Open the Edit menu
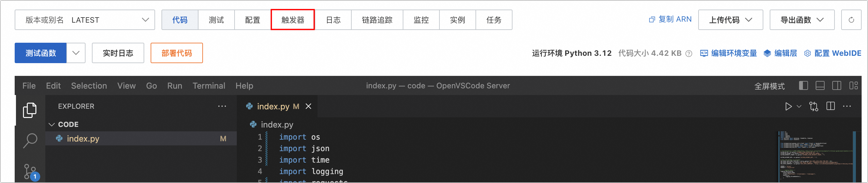Image resolution: width=868 pixels, height=183 pixels. click(53, 86)
